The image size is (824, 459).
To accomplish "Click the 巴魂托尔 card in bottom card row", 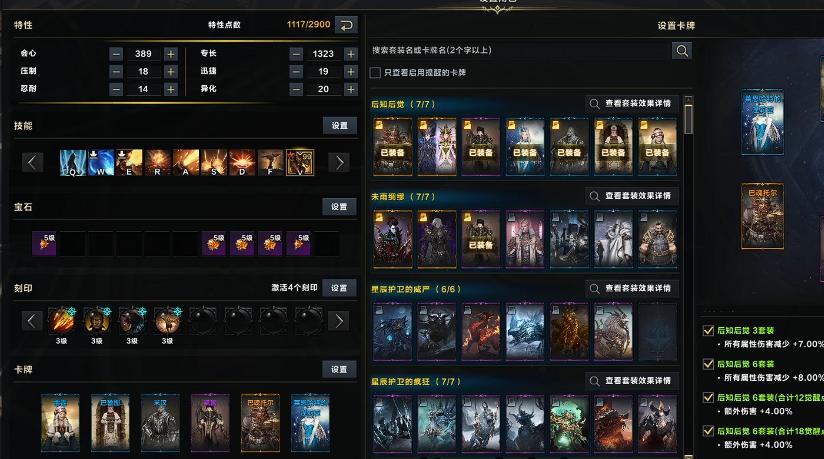I will (x=260, y=423).
